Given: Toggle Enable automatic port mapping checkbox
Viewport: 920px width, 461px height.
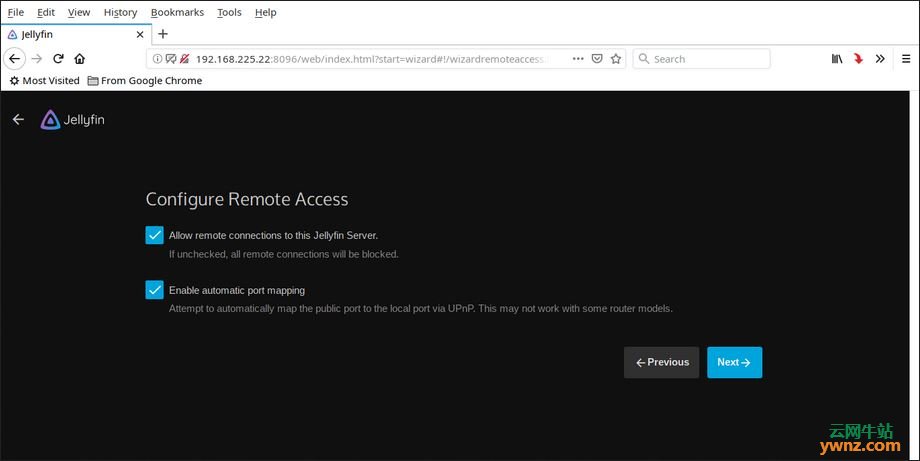Looking at the screenshot, I should point(154,290).
